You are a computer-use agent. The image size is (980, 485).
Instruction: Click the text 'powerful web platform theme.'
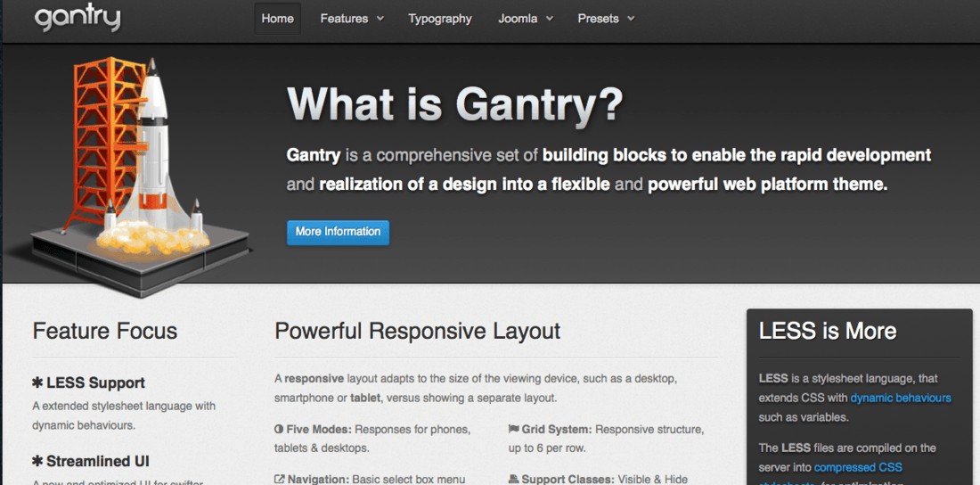[767, 185]
